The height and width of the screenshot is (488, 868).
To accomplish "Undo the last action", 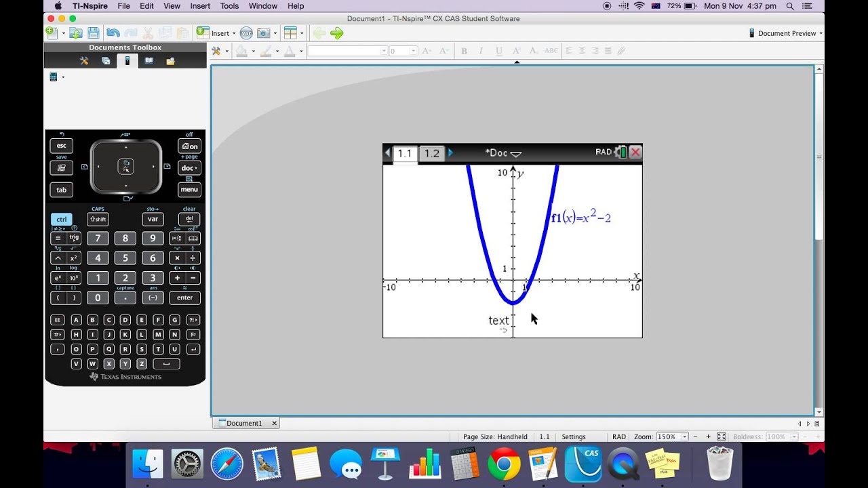I will click(x=113, y=33).
